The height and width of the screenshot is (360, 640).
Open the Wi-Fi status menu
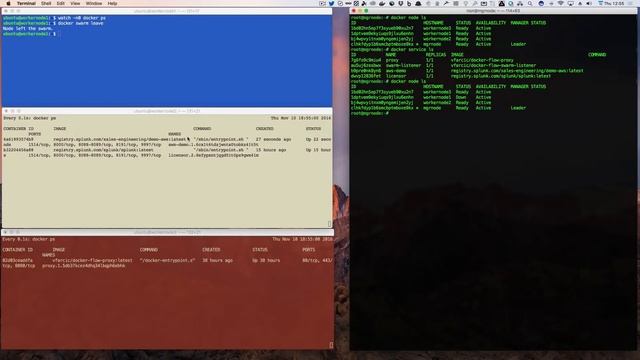(x=561, y=3)
